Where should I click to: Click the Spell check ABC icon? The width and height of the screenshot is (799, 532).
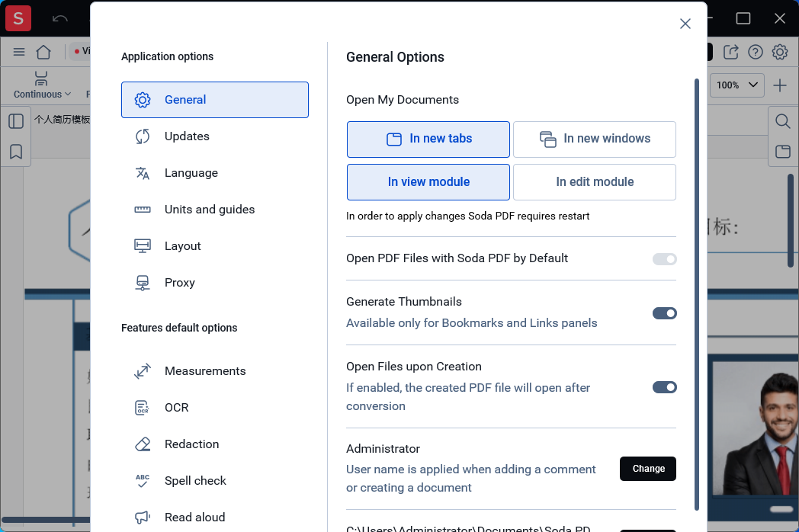(143, 481)
